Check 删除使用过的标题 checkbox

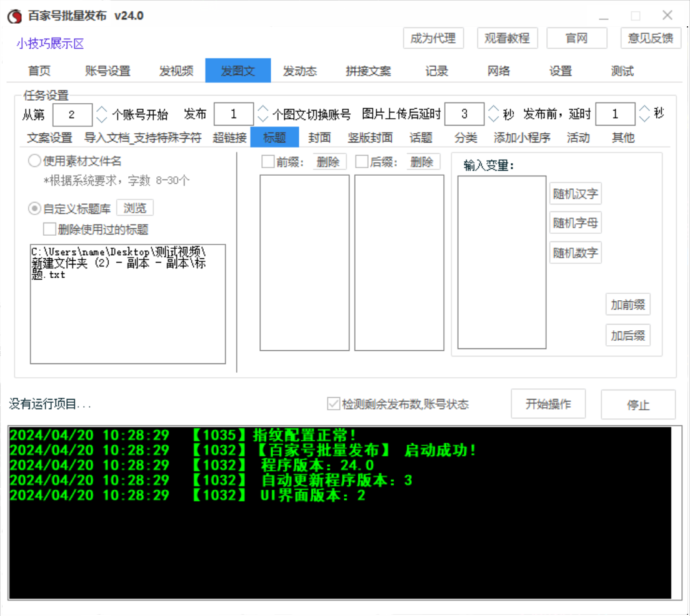[50, 229]
